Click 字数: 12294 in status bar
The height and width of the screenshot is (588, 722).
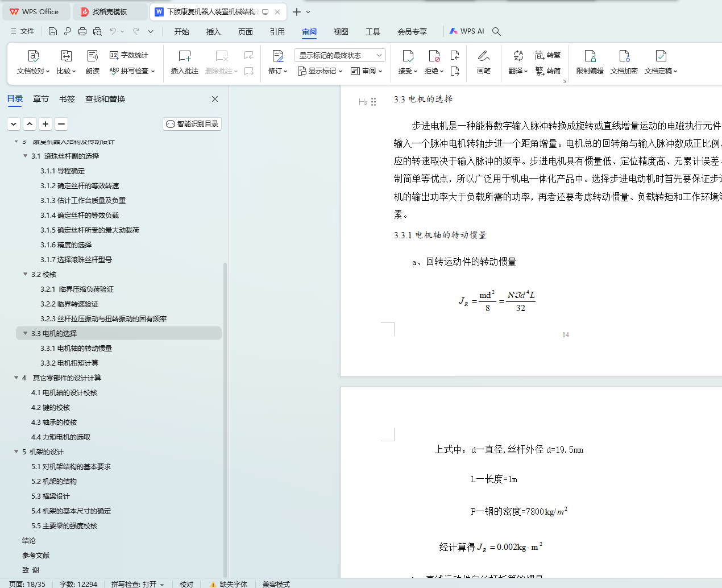point(78,584)
